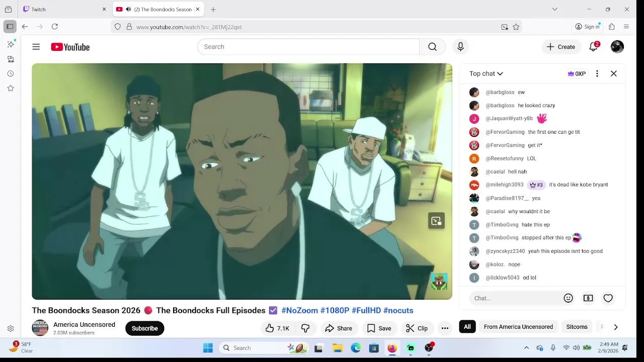This screenshot has height=362, width=644.
Task: Select the All filter chip
Action: click(467, 327)
